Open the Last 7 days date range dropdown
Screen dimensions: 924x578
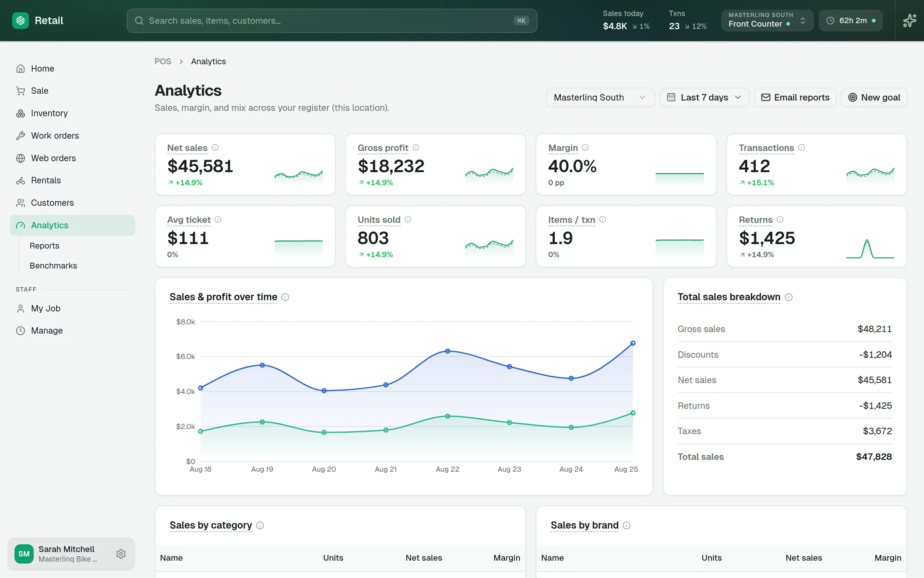[704, 97]
